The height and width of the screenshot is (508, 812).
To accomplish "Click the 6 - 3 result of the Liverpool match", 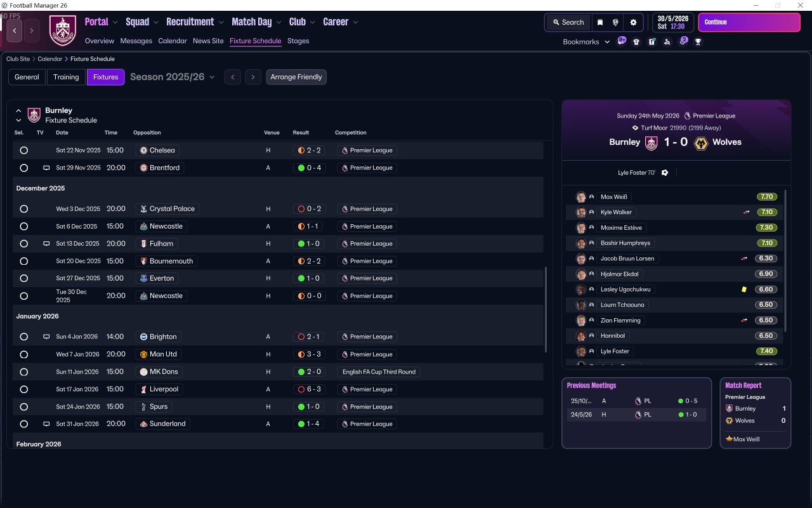I will click(x=310, y=389).
